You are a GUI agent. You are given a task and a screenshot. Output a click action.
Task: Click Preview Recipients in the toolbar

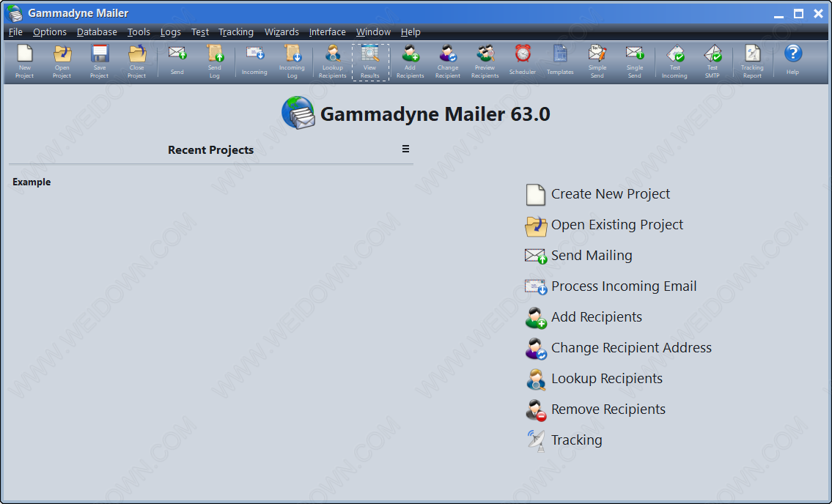485,62
